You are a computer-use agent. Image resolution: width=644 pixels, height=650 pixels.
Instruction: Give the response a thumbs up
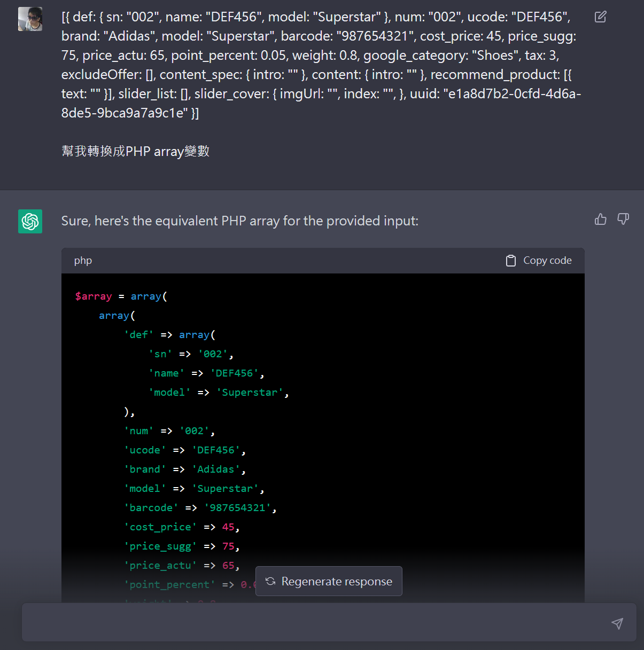[600, 219]
